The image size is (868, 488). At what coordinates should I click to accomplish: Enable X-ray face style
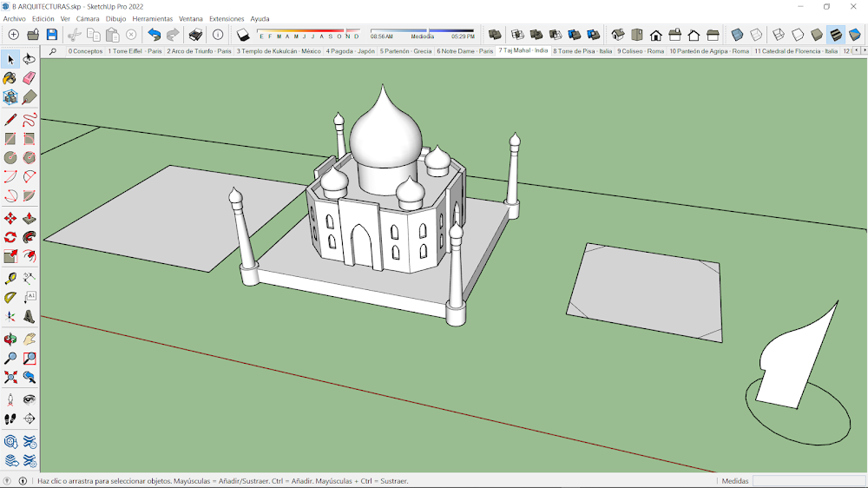coord(737,35)
